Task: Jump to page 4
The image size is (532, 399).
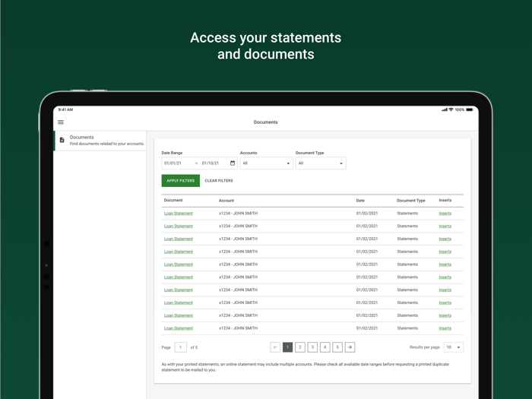Action: tap(325, 347)
